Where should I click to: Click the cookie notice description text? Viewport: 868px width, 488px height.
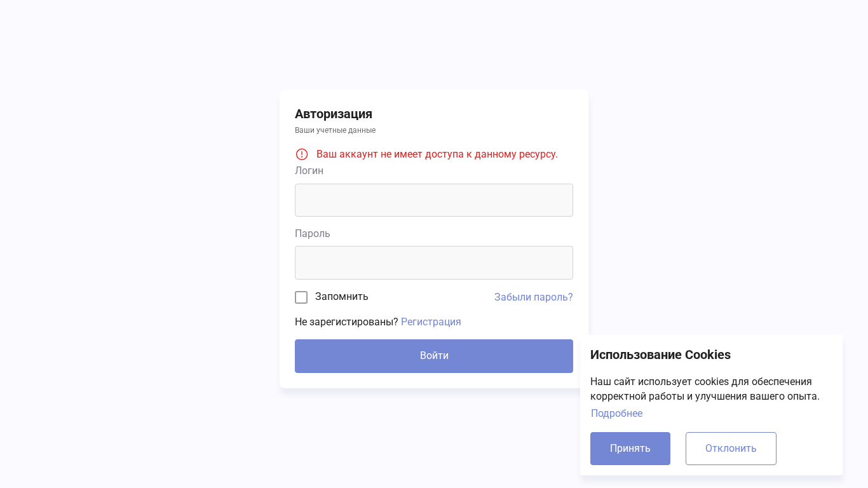(x=705, y=389)
